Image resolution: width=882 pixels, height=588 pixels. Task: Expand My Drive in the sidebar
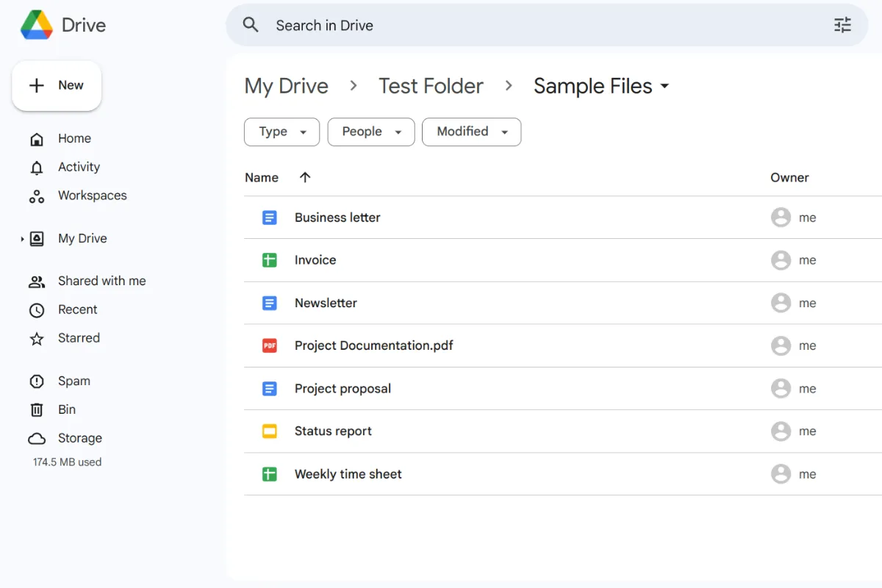pos(21,238)
